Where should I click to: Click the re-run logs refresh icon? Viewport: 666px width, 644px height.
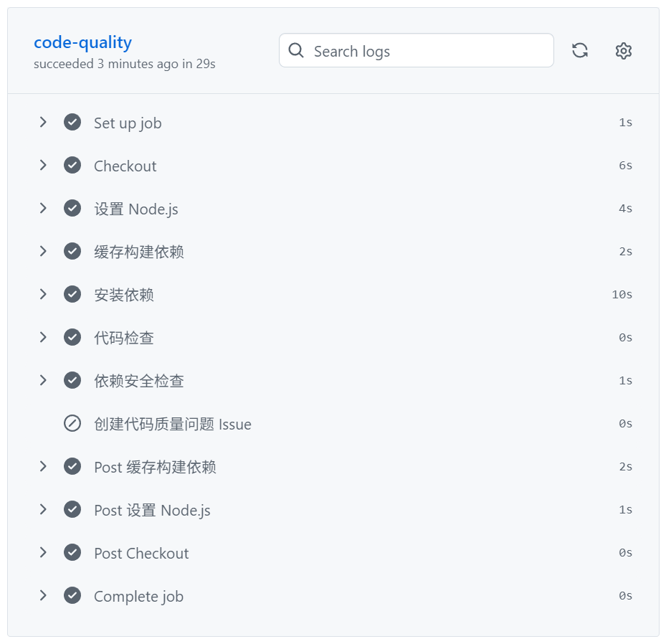click(x=580, y=50)
